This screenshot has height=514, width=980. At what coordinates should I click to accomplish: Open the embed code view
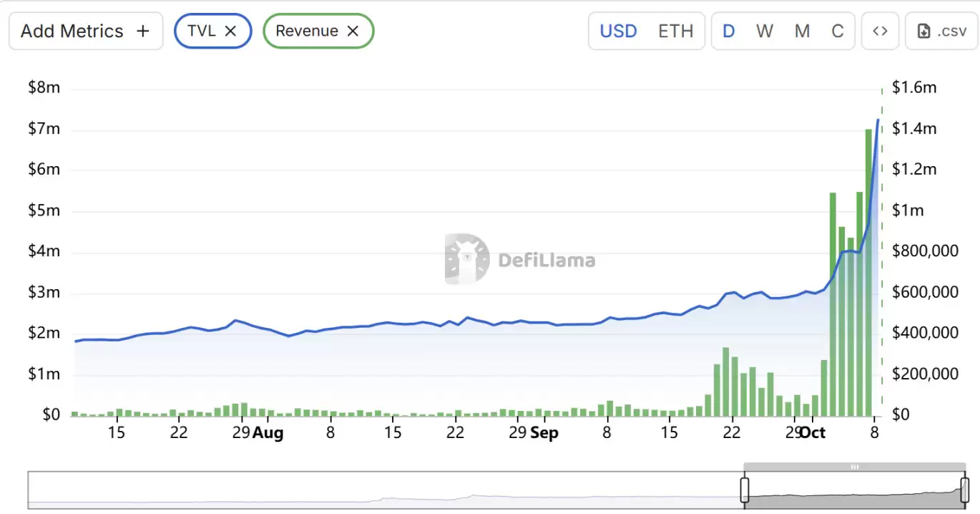pyautogui.click(x=880, y=31)
